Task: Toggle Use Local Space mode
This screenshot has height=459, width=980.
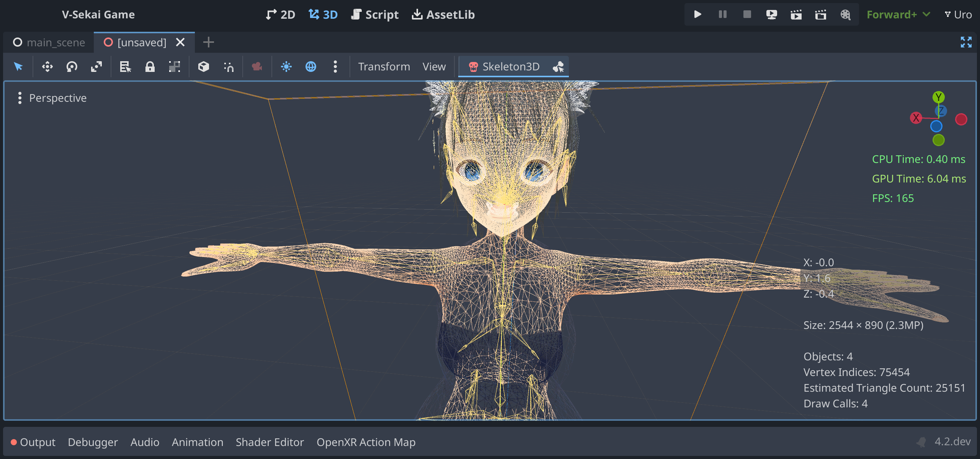Action: [204, 66]
